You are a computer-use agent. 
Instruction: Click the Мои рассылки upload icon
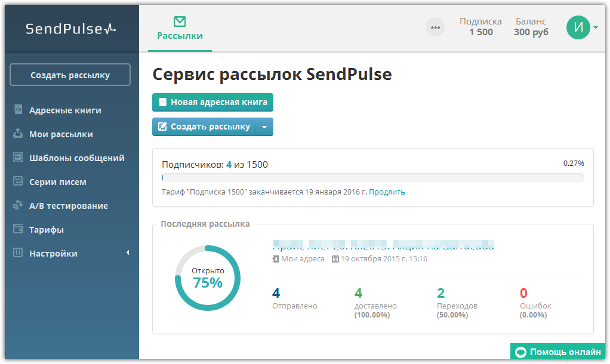pyautogui.click(x=18, y=134)
